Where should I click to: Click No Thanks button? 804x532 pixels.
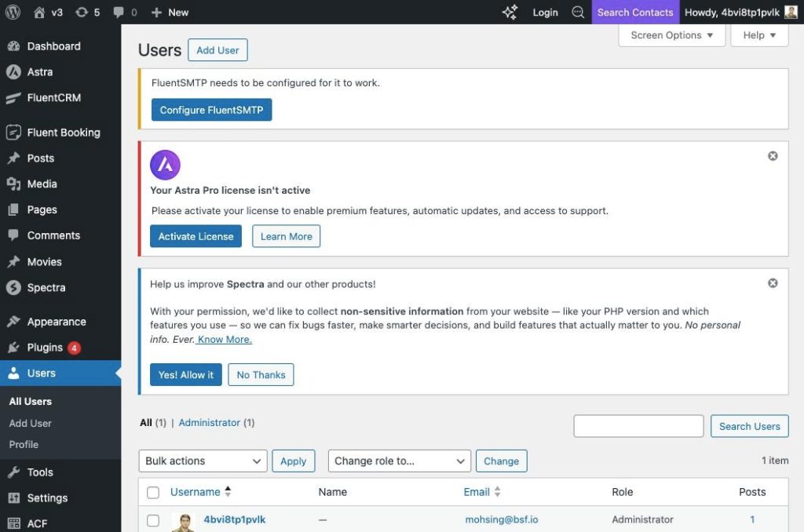tap(261, 374)
